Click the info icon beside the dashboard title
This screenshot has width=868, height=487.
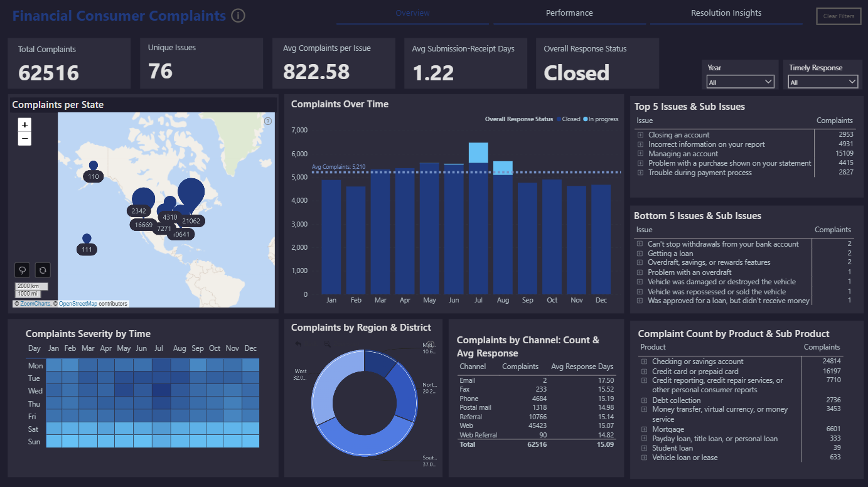click(x=238, y=16)
